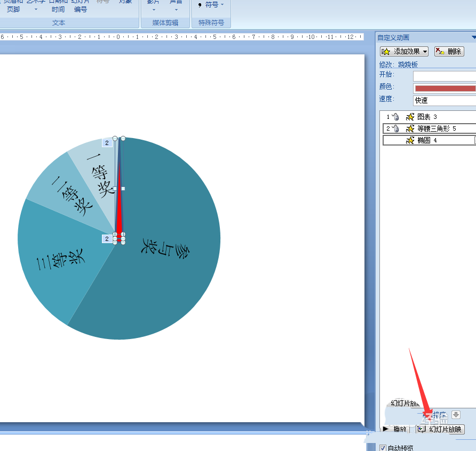Click the mouse-trigger icon on row 2
This screenshot has width=476, height=451.
click(395, 128)
